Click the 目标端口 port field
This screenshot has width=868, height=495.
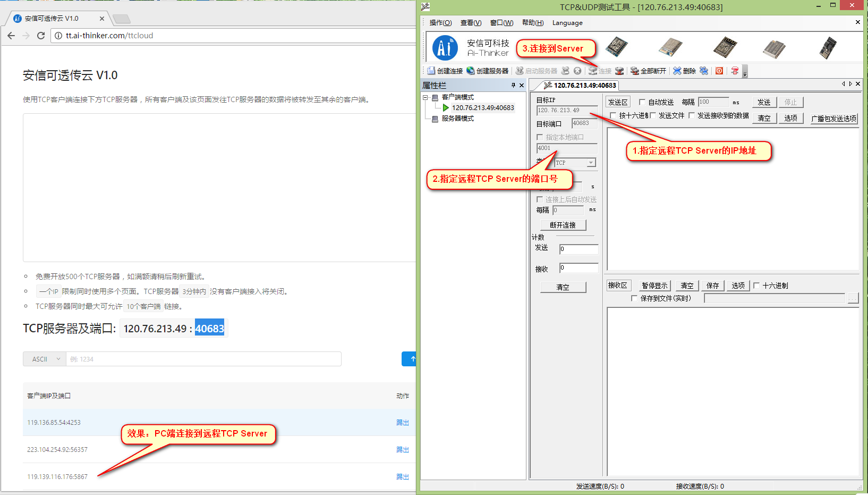tap(584, 123)
